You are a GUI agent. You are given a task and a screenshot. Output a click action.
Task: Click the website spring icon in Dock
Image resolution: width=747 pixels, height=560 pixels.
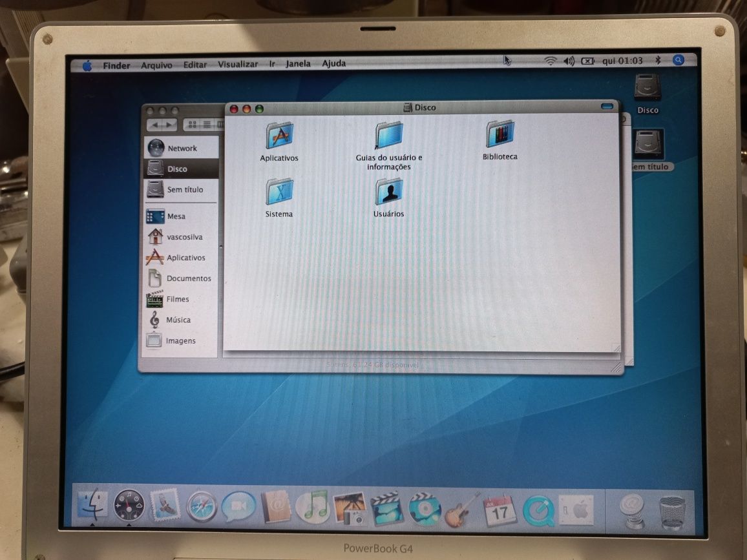[x=633, y=511]
